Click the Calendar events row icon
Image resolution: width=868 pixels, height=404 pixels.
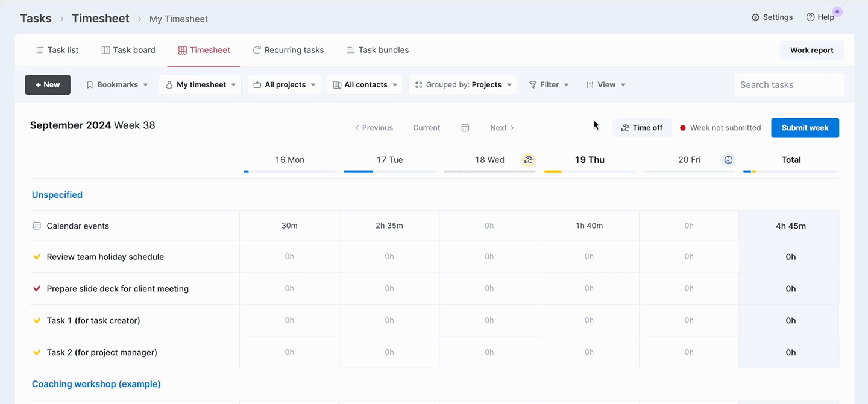[x=37, y=226]
